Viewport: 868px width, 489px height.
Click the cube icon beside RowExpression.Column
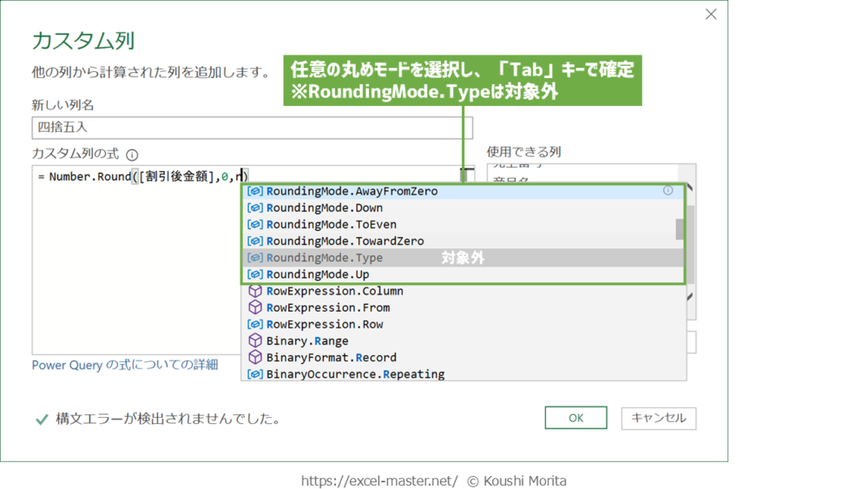255,291
